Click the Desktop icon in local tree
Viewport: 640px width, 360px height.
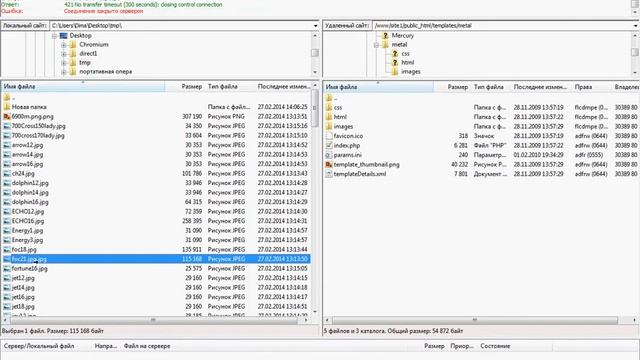click(63, 36)
